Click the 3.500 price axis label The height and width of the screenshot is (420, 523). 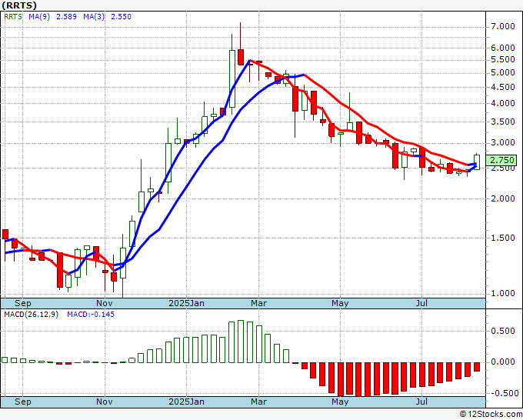pyautogui.click(x=503, y=122)
